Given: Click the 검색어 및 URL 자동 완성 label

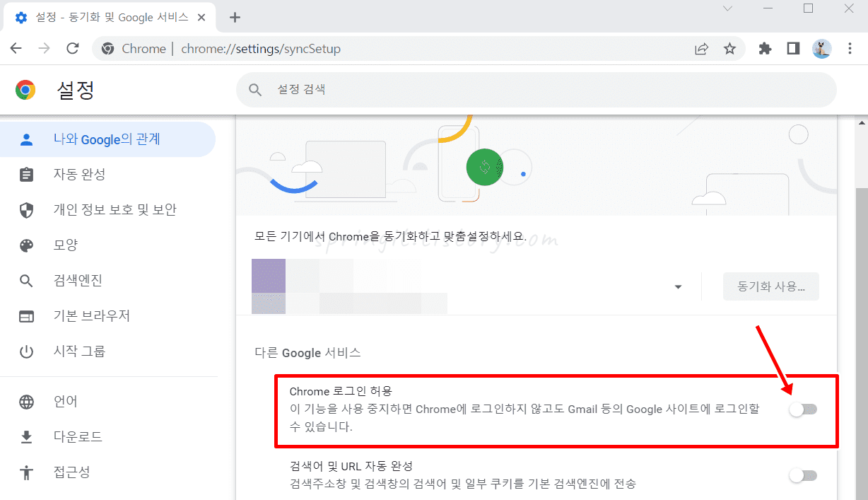Looking at the screenshot, I should [351, 466].
